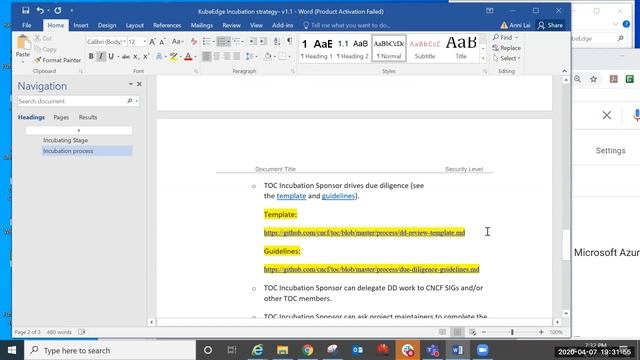Switch to the Insert ribbon tab

tap(81, 25)
